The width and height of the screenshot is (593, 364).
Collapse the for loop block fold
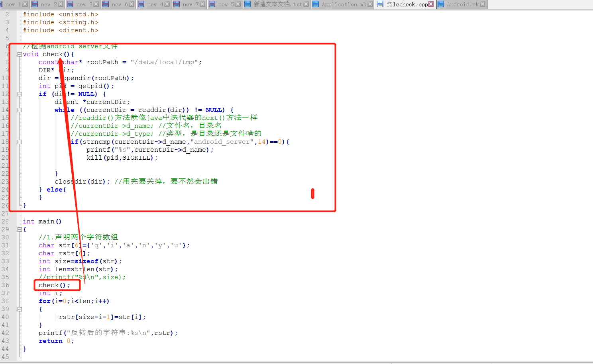point(20,309)
